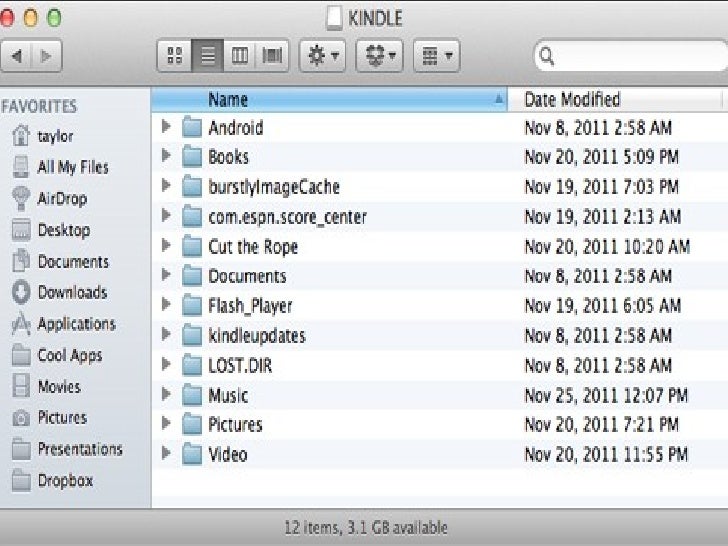Viewport: 728px width, 546px height.
Task: Select the Video folder icon
Action: [192, 454]
